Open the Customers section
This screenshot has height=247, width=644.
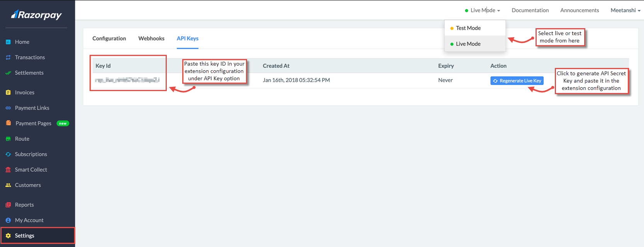28,185
